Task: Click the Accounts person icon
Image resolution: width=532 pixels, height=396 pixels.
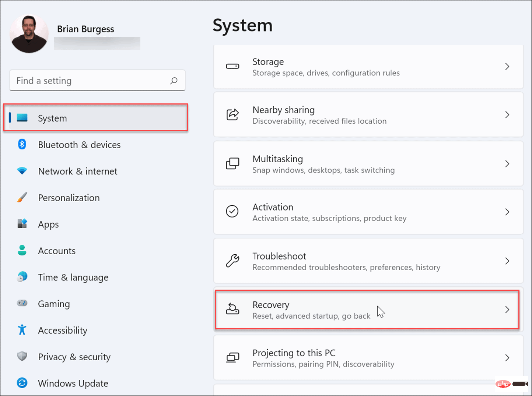Action: tap(22, 250)
